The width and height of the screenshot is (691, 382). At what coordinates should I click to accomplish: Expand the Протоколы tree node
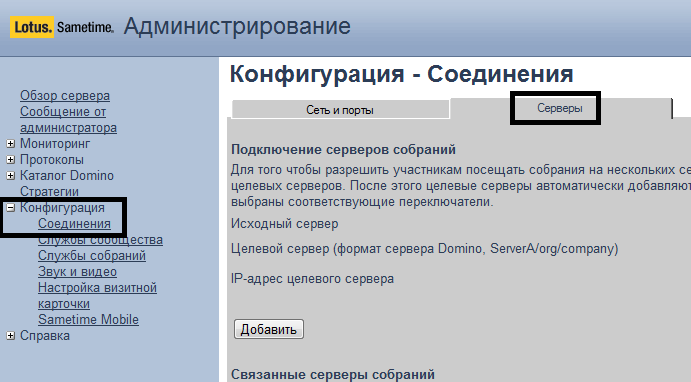point(11,159)
